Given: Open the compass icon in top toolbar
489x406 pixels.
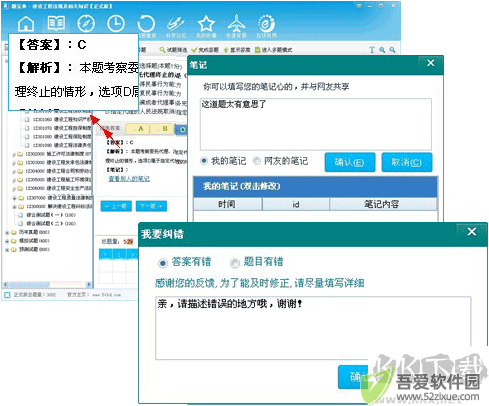Looking at the screenshot, I should 86,23.
